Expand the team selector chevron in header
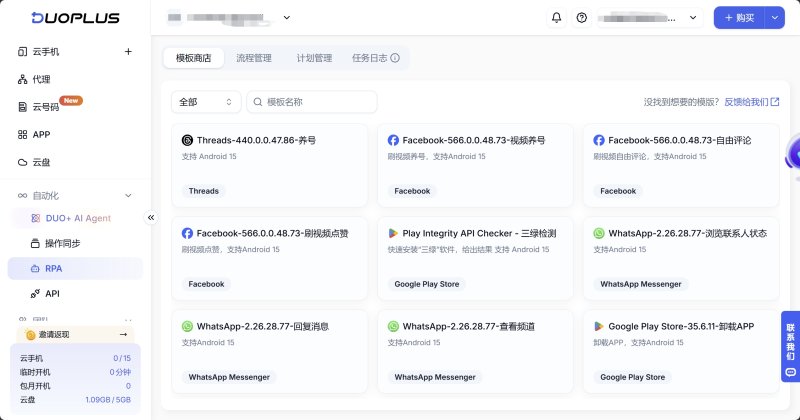 [287, 17]
